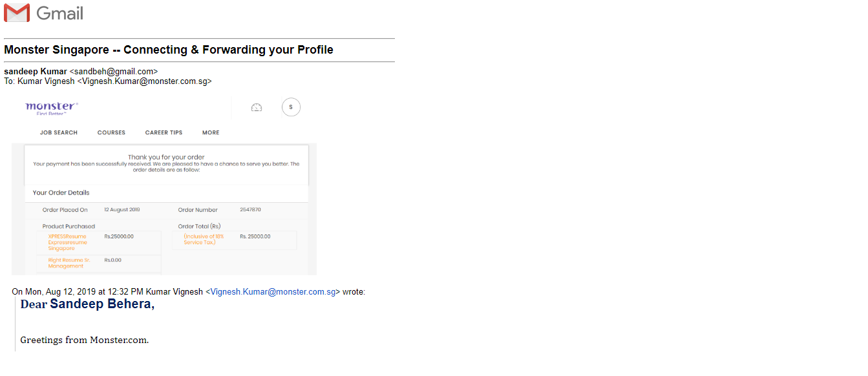
Task: Click the Gmail envelope logo icon
Action: click(x=17, y=13)
